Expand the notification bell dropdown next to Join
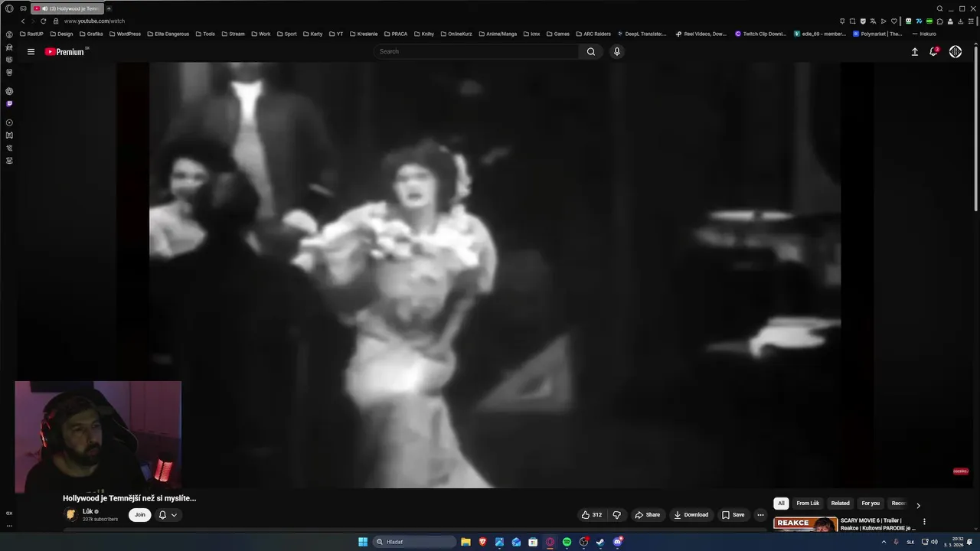This screenshot has height=551, width=980. point(168,515)
